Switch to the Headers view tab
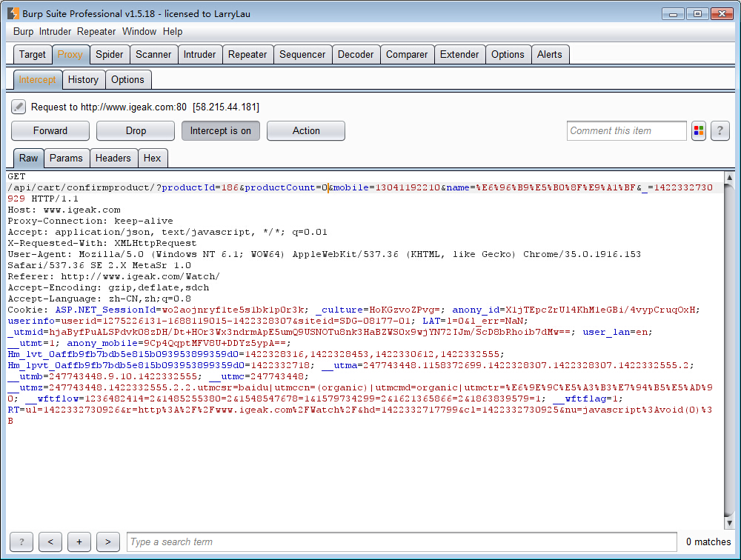This screenshot has height=560, width=741. point(113,158)
